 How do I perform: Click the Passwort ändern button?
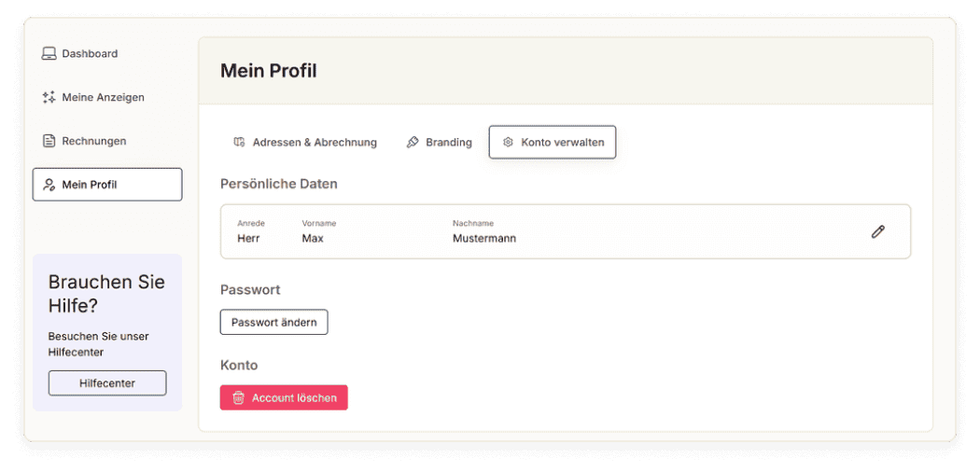tap(273, 322)
